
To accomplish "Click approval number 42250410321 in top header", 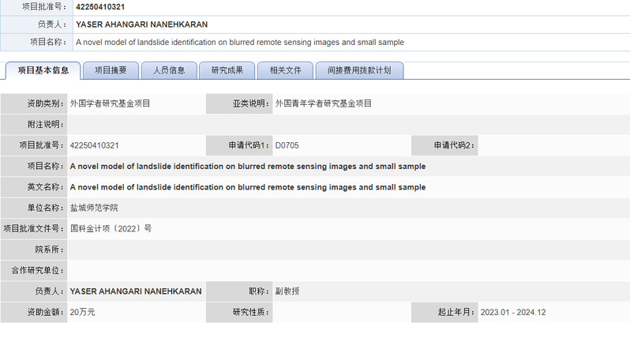I will point(100,7).
